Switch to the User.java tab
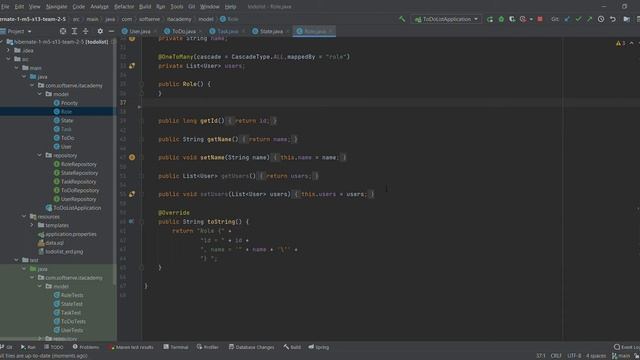Image resolution: width=640 pixels, height=360 pixels. click(x=139, y=31)
